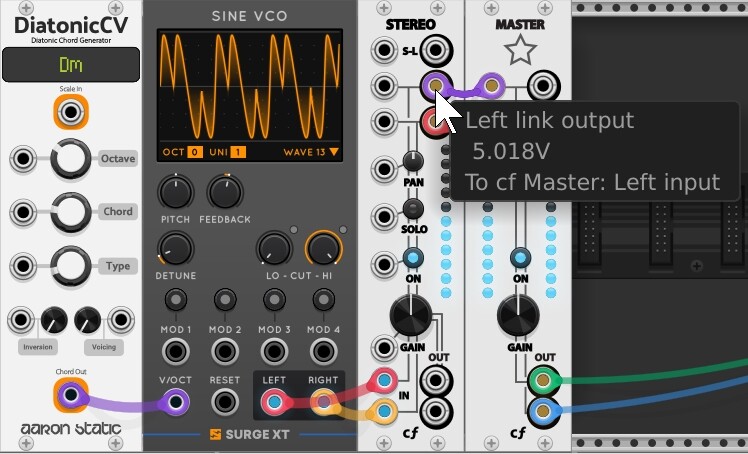Click the HI cut knob
This screenshot has width=748, height=454.
(323, 248)
